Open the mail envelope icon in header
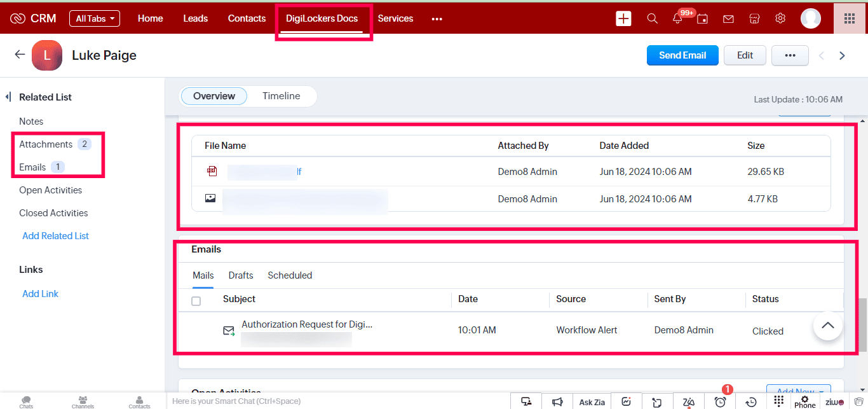The width and height of the screenshot is (868, 409). pyautogui.click(x=729, y=19)
